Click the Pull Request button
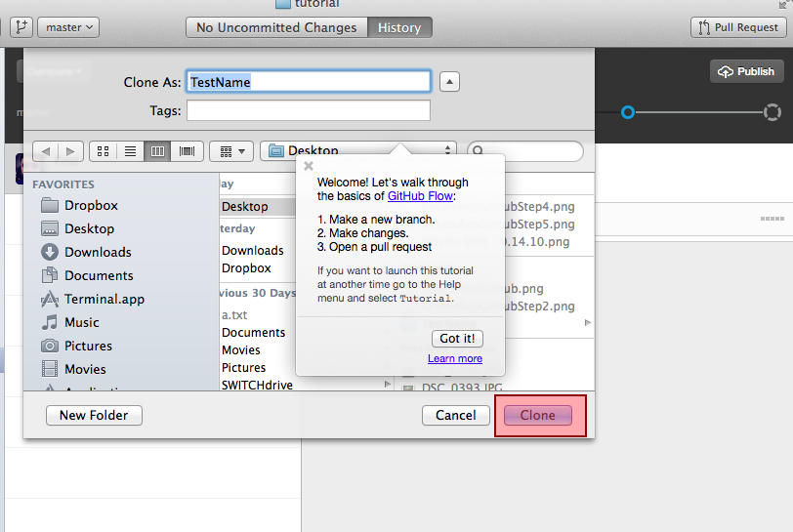This screenshot has height=532, width=793. pyautogui.click(x=738, y=27)
